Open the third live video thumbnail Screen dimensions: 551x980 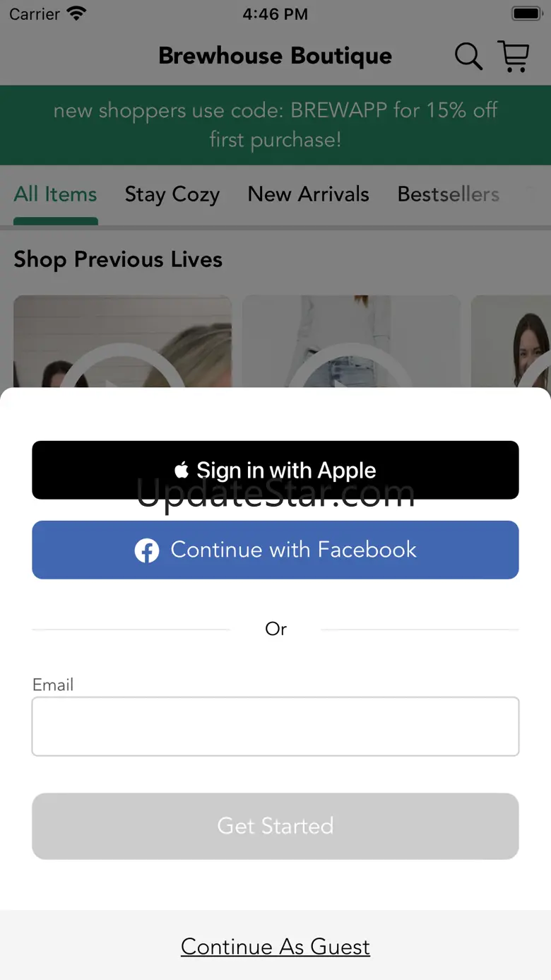511,342
